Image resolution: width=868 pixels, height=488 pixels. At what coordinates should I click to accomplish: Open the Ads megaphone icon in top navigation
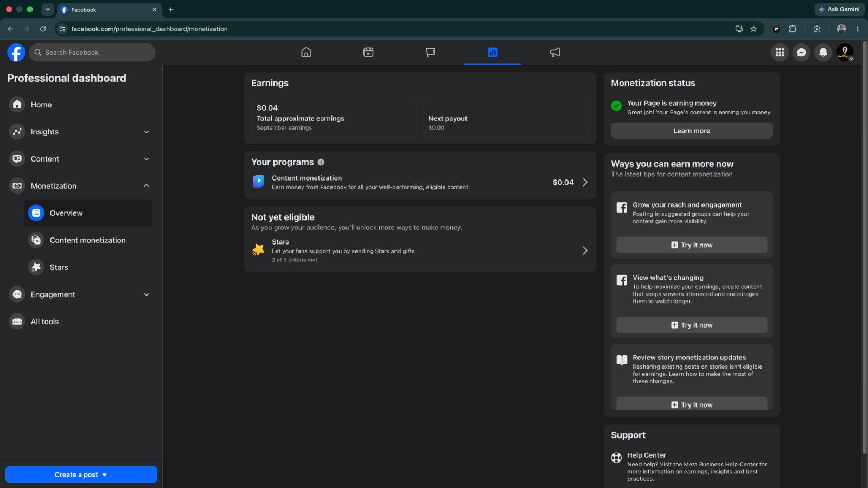(x=555, y=53)
